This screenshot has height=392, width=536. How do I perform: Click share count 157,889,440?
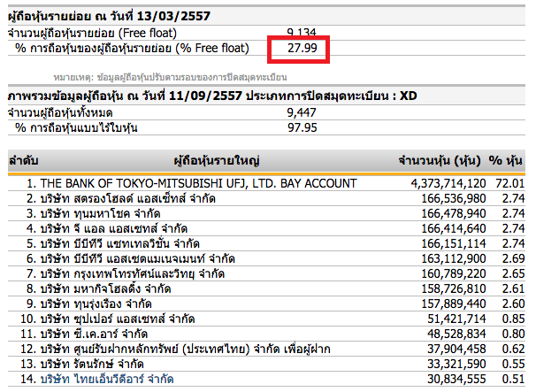point(453,304)
